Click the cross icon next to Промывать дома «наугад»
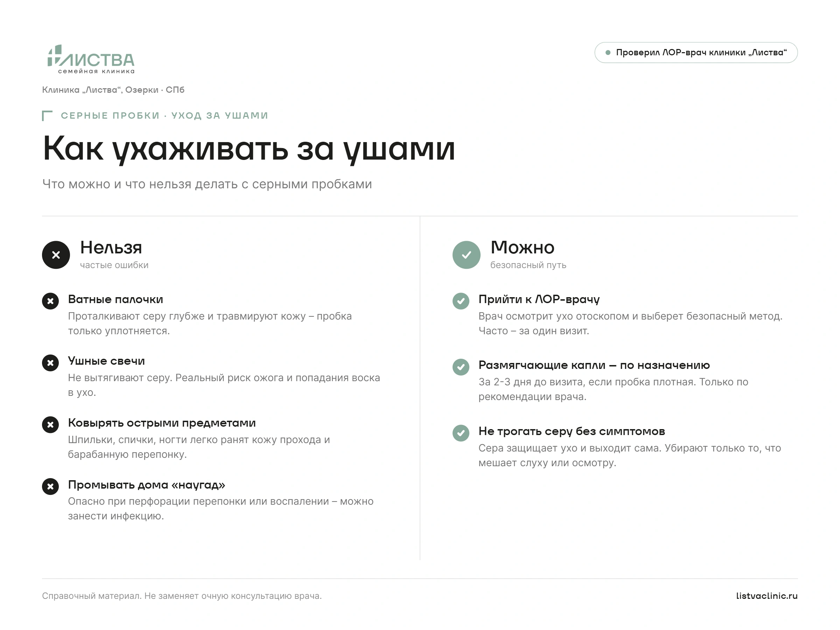The height and width of the screenshot is (630, 840). pyautogui.click(x=50, y=486)
